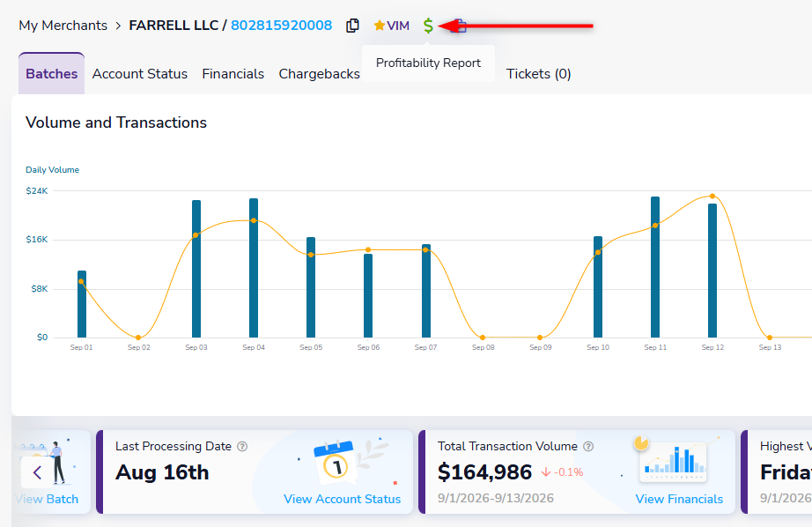Click the green dollar Profitability Report icon
The height and width of the screenshot is (527, 812).
point(428,26)
